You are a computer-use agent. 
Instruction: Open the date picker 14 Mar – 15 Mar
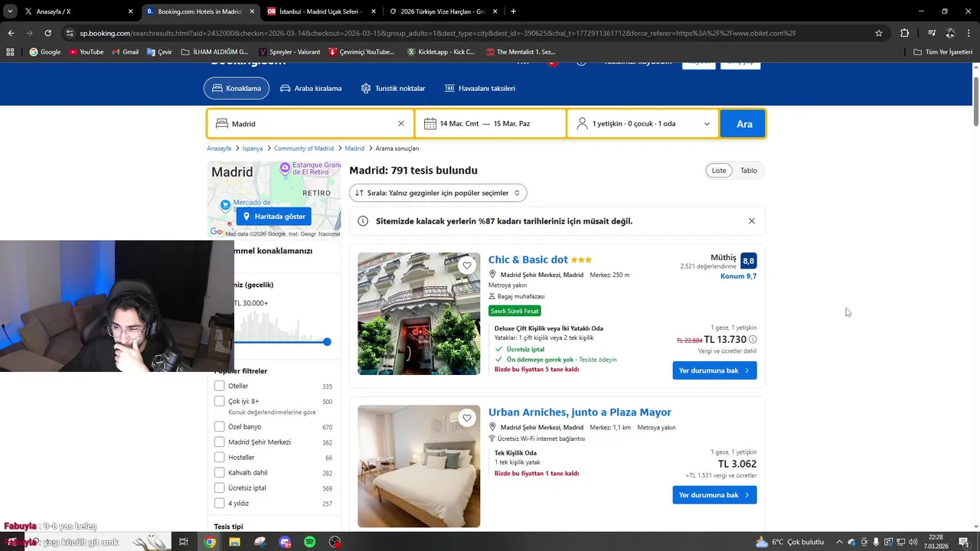491,123
